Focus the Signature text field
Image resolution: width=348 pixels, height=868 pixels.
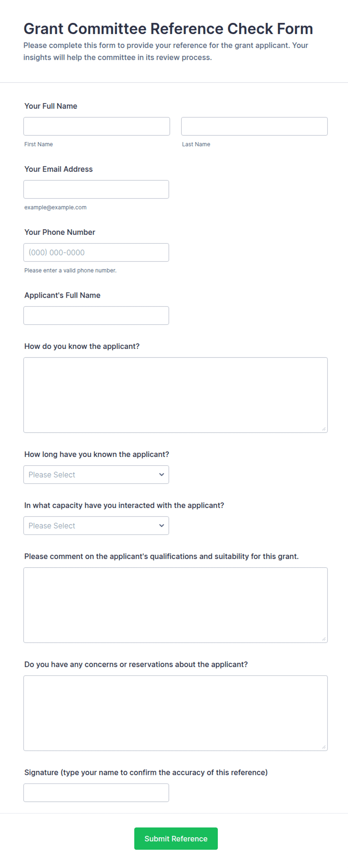click(x=96, y=793)
